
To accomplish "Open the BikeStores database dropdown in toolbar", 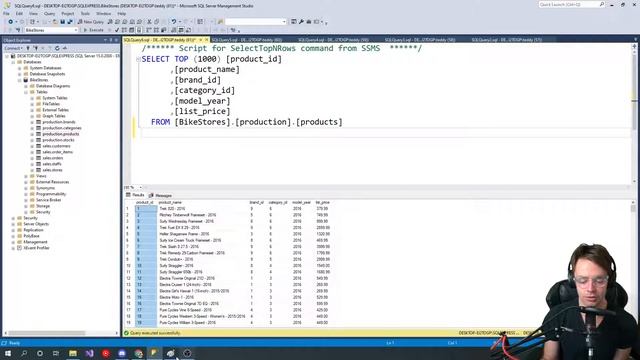I will point(51,30).
